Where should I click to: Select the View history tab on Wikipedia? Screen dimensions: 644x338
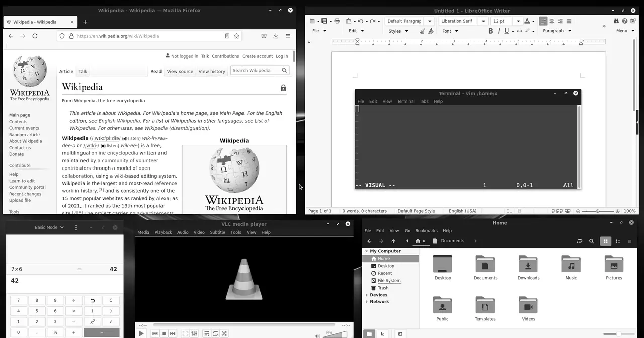(212, 71)
